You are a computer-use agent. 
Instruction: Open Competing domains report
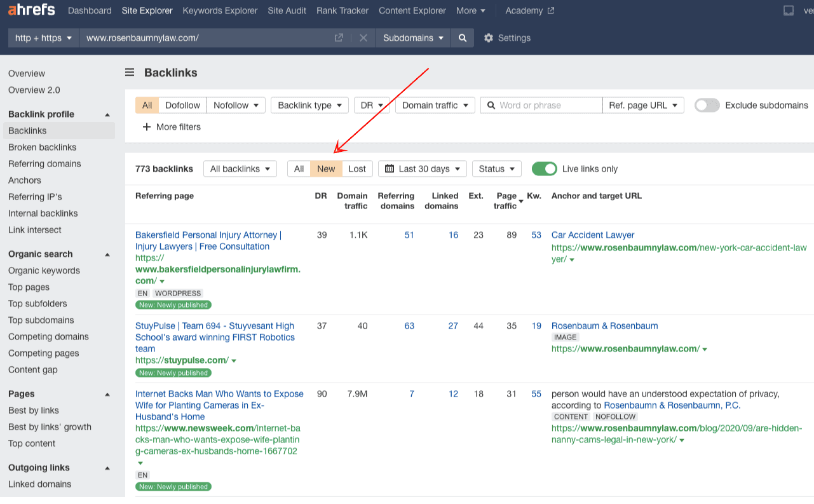pos(48,337)
